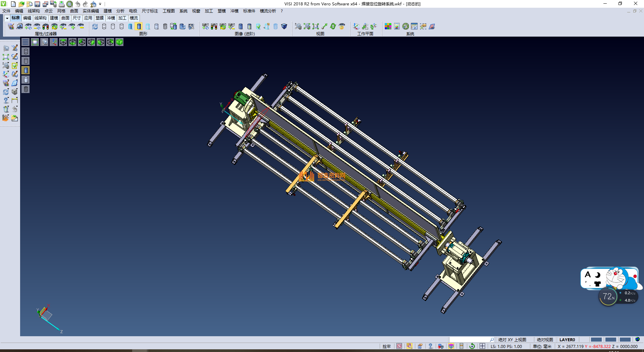Image resolution: width=644 pixels, height=352 pixels.
Task: Toggle the grid icon in the status bar
Action: 482,346
